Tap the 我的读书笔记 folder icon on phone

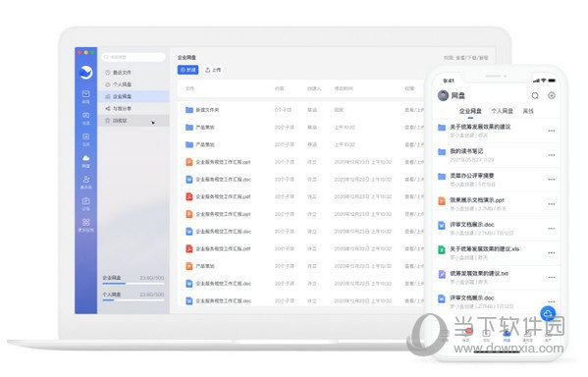tap(442, 151)
